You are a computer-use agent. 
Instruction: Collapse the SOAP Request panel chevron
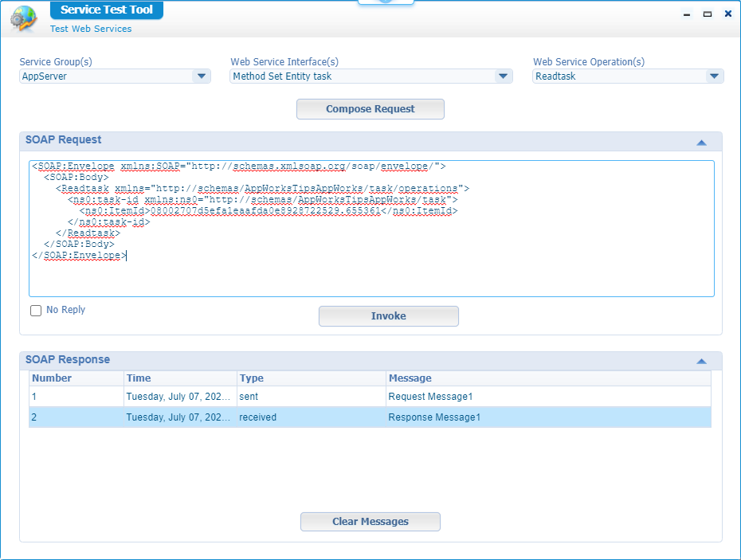(x=702, y=141)
